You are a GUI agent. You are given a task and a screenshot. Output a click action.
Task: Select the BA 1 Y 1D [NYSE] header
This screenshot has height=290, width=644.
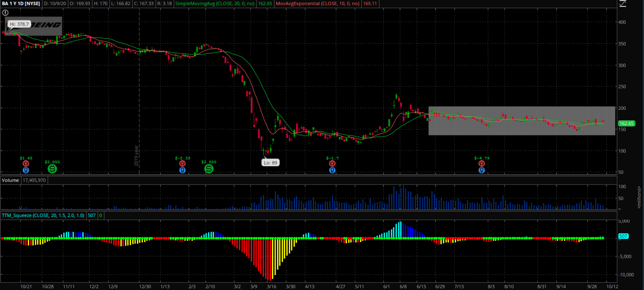(x=21, y=4)
